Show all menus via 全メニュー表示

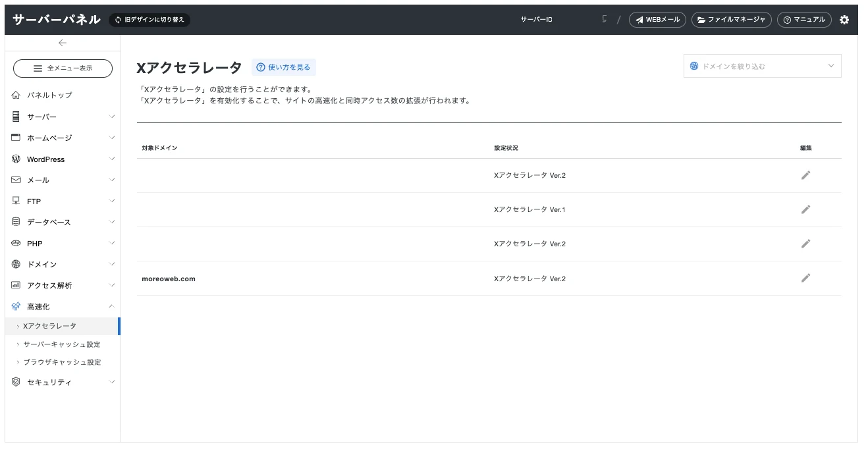63,68
